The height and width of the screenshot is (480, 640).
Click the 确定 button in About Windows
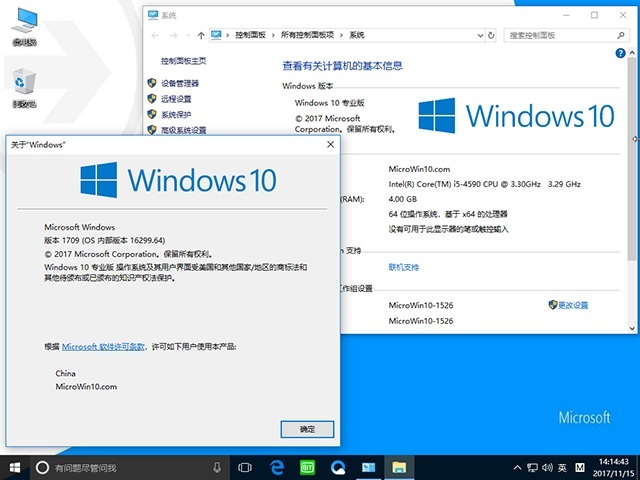[307, 429]
